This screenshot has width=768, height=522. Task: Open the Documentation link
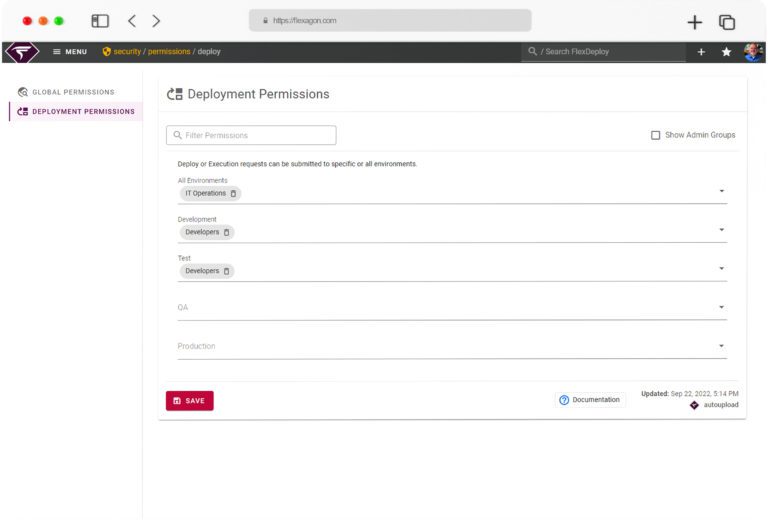click(590, 400)
